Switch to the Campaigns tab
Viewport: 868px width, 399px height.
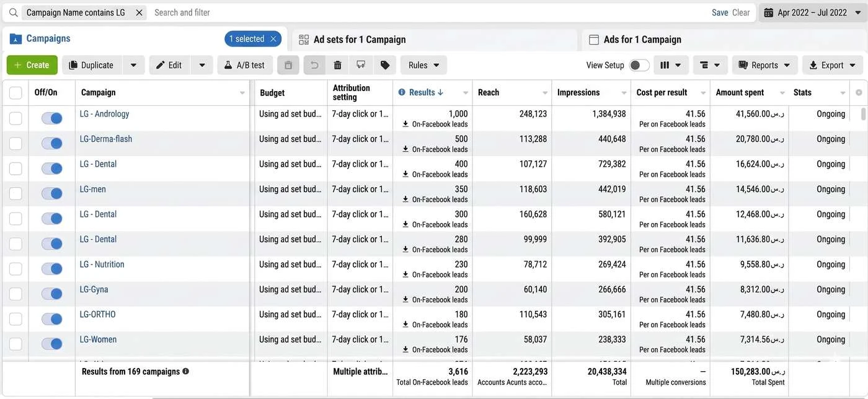tap(48, 38)
